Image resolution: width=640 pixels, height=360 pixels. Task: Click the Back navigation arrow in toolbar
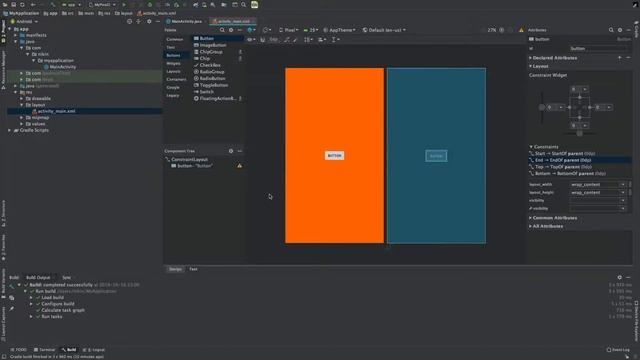tap(33, 4)
